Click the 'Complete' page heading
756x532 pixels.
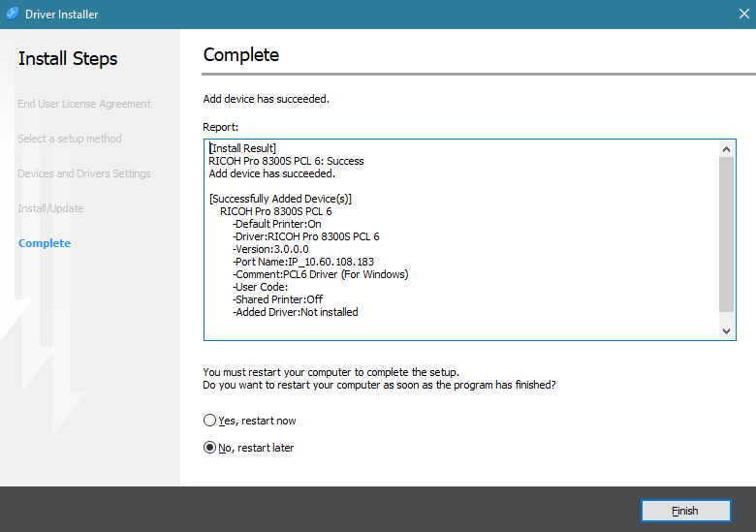(x=241, y=55)
